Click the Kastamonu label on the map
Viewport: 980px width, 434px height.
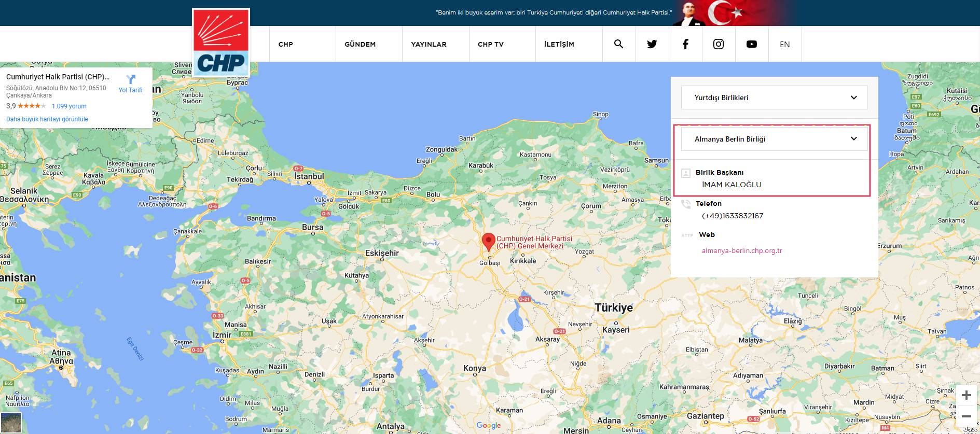pyautogui.click(x=535, y=155)
